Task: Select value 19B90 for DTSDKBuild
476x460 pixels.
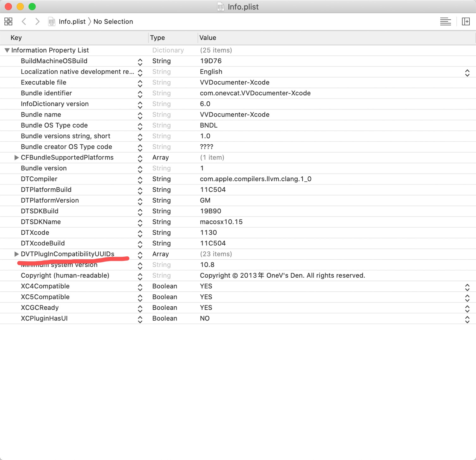Action: point(211,211)
